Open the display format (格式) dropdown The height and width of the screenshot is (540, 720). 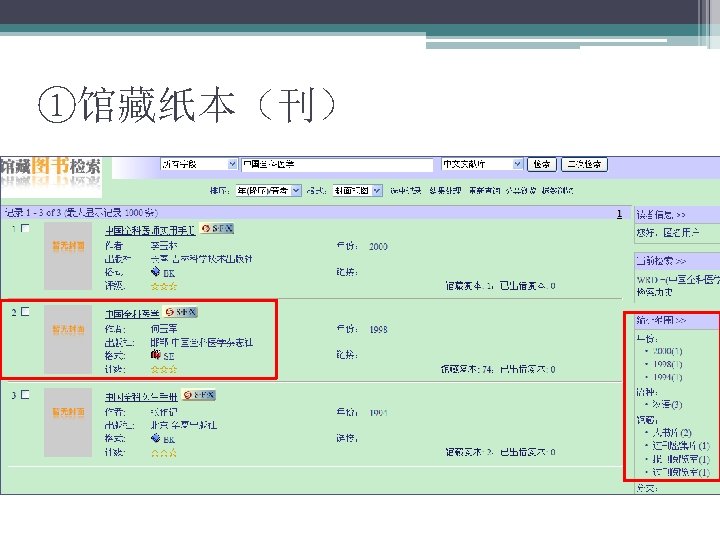pyautogui.click(x=357, y=190)
